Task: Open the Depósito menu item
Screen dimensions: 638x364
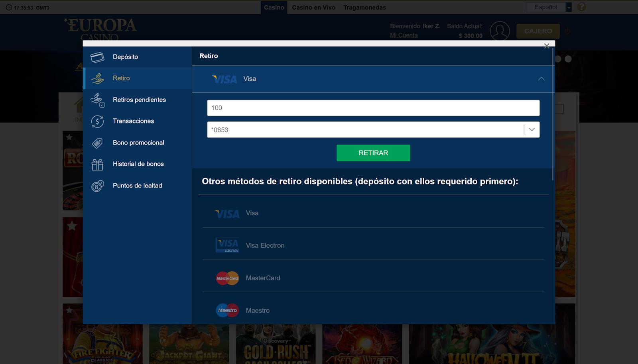Action: [x=138, y=57]
